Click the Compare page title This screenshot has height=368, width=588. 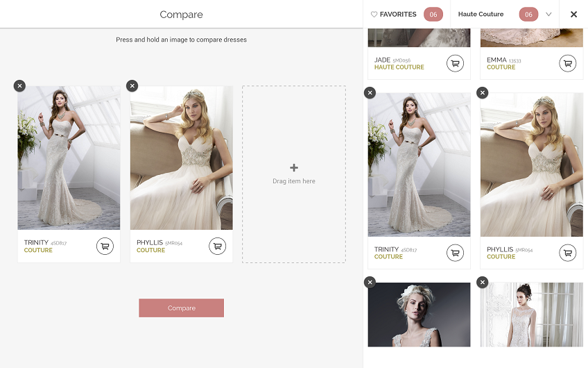[x=181, y=15]
